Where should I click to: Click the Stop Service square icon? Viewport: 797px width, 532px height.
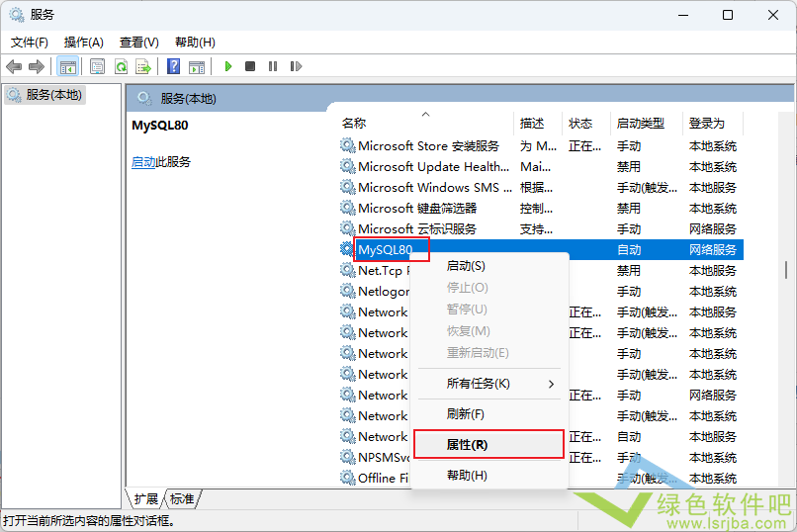pos(250,66)
